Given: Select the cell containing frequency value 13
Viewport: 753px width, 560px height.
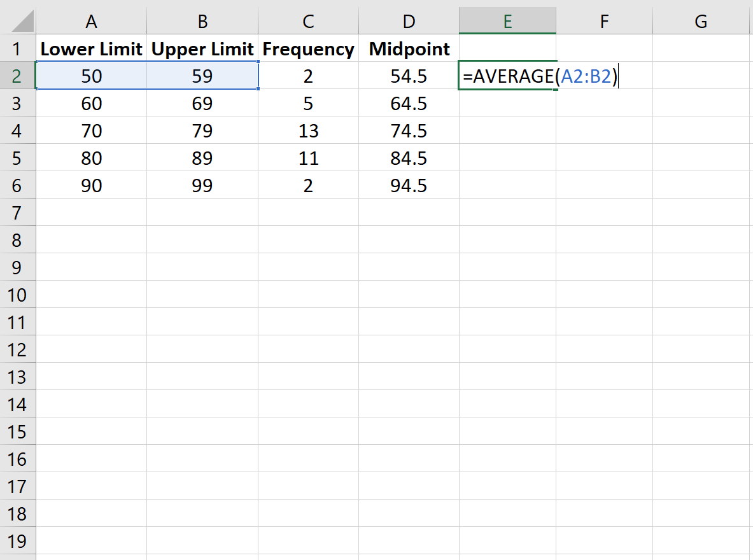Looking at the screenshot, I should (308, 130).
